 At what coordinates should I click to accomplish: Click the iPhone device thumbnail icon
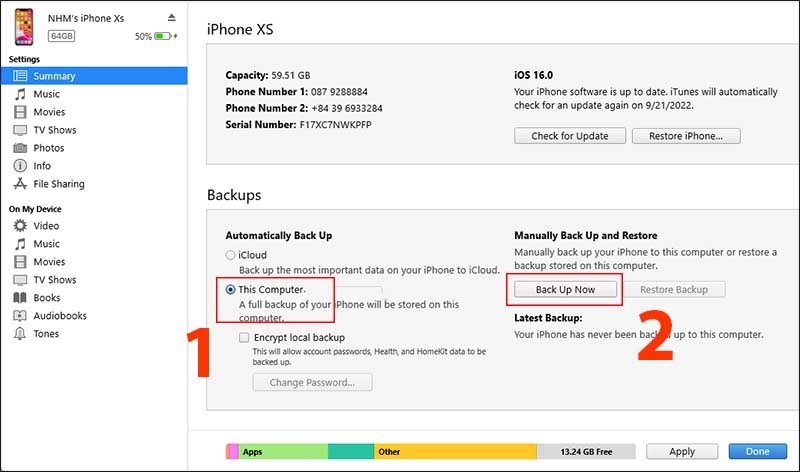tap(19, 27)
